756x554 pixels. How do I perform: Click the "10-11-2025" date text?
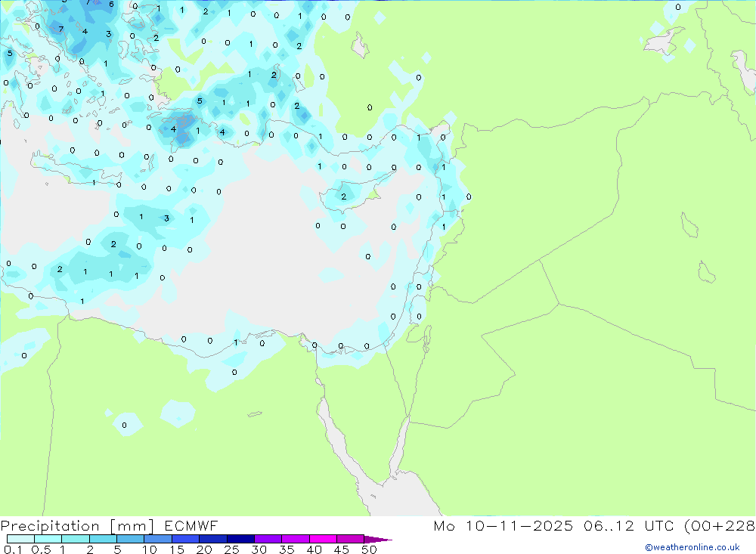pyautogui.click(x=519, y=525)
